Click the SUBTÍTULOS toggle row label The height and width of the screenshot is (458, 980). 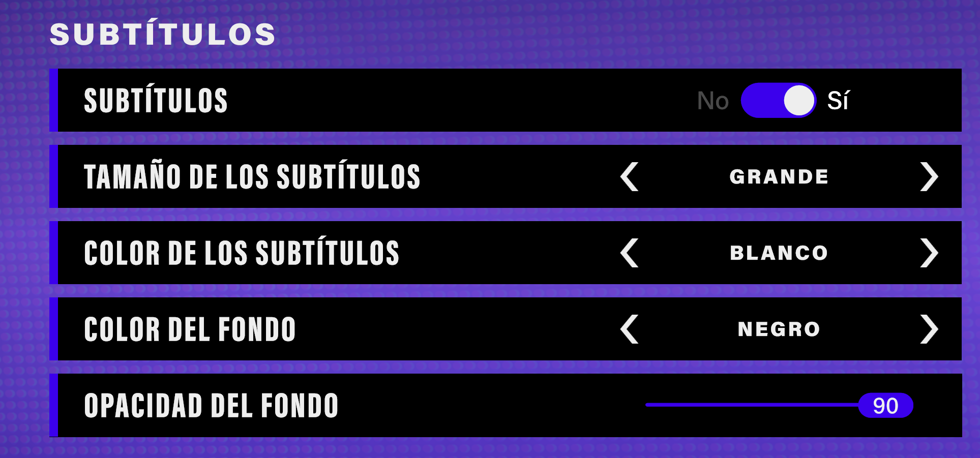pyautogui.click(x=155, y=100)
